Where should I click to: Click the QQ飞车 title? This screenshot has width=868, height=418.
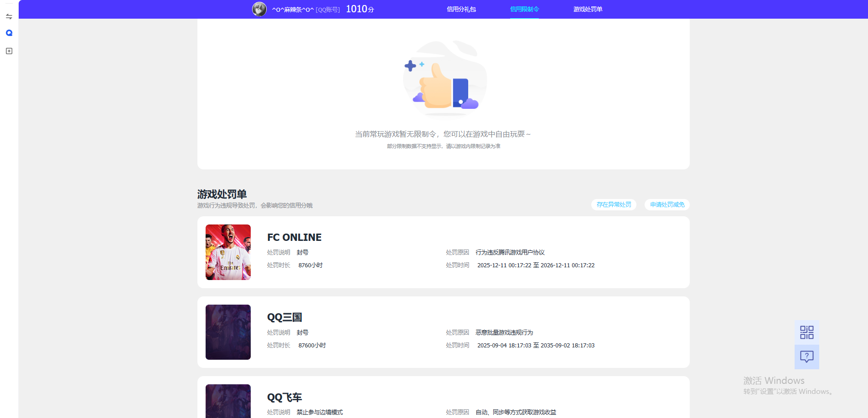(x=284, y=398)
